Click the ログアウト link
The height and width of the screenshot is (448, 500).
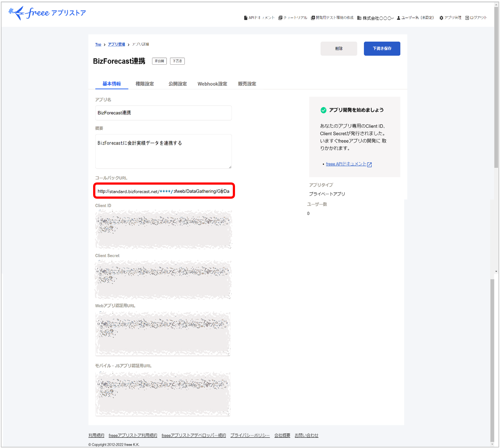(476, 18)
